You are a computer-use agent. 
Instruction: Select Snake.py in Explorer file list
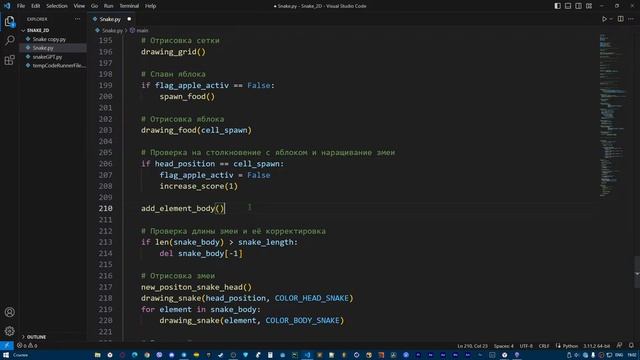[53, 48]
